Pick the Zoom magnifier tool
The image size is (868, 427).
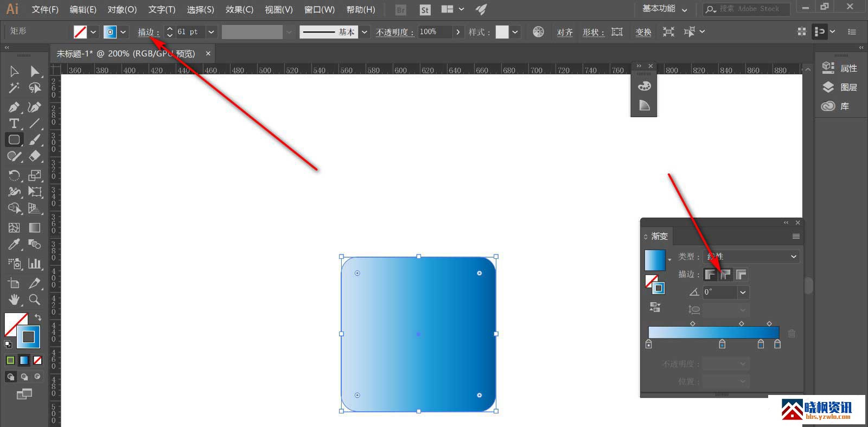coord(35,299)
